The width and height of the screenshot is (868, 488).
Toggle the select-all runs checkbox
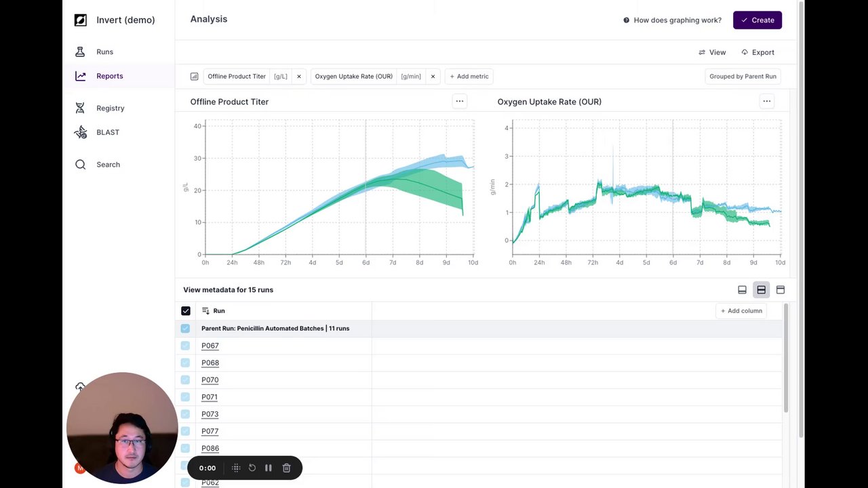[x=186, y=311]
